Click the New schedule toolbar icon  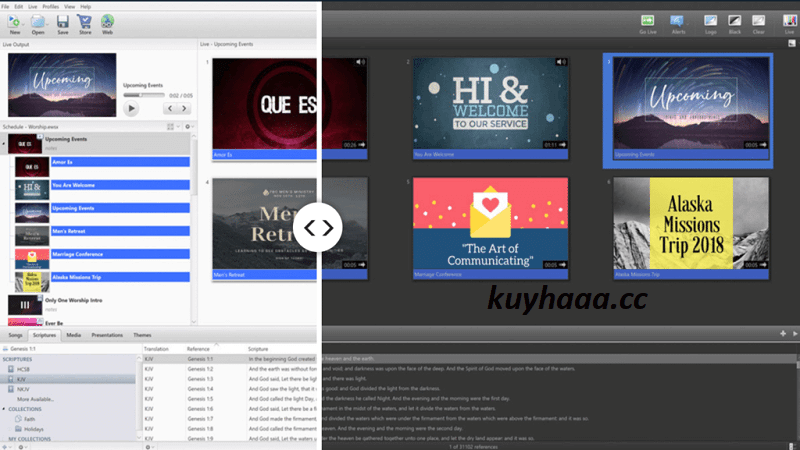14,24
